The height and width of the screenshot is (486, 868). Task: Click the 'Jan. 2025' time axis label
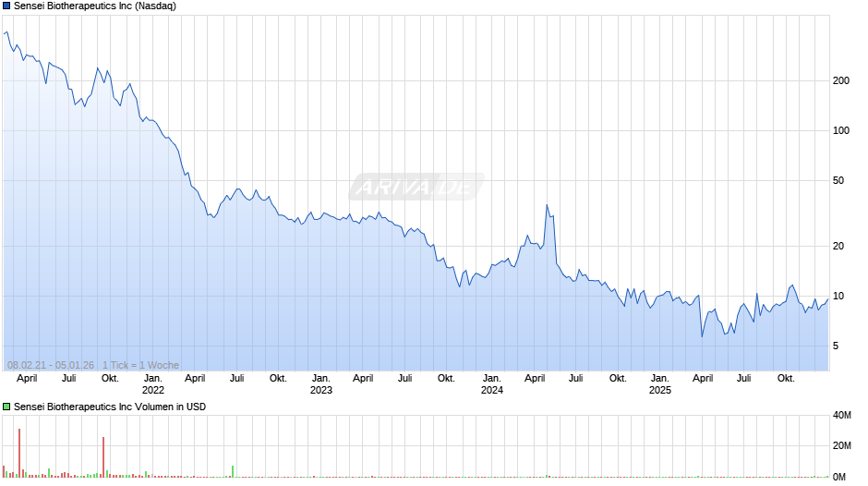660,384
